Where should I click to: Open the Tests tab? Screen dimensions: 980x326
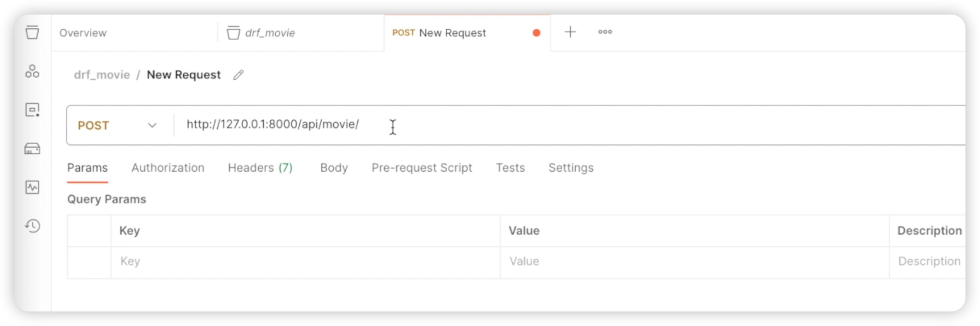[510, 168]
